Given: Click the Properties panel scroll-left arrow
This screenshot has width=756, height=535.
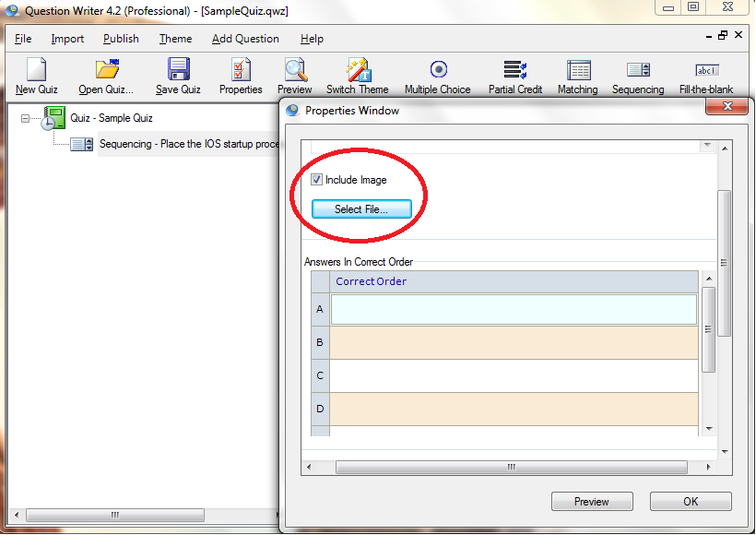Looking at the screenshot, I should point(309,467).
